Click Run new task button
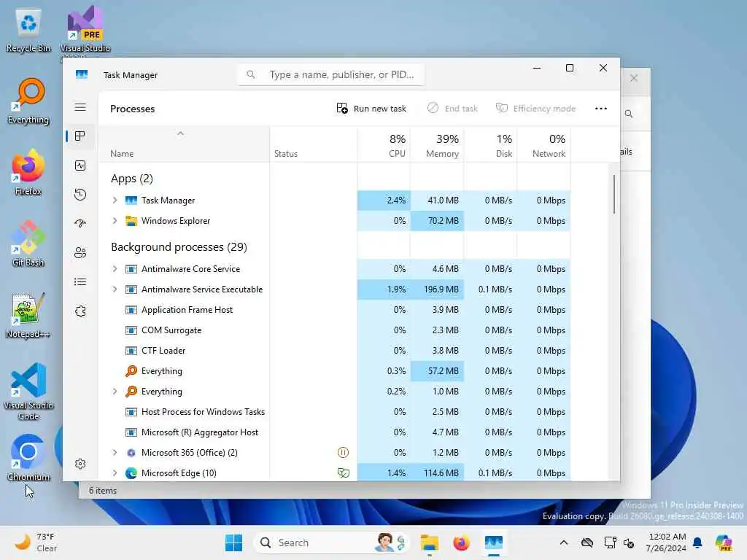Screen dimensions: 747x560 (x=371, y=109)
